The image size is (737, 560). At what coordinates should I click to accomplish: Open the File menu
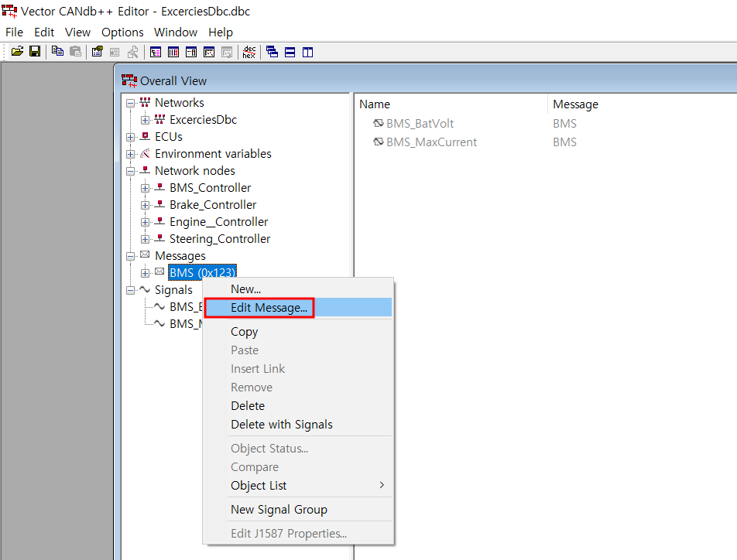[x=14, y=32]
